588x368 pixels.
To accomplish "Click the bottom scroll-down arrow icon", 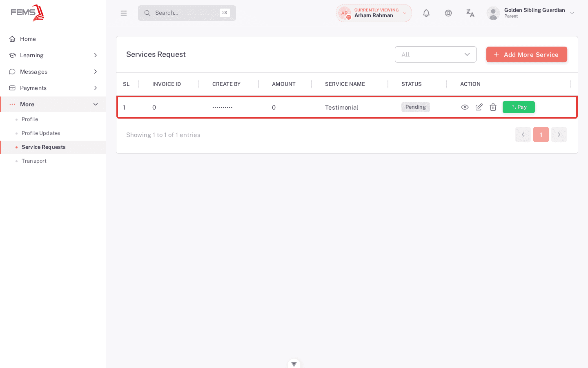I will (294, 364).
